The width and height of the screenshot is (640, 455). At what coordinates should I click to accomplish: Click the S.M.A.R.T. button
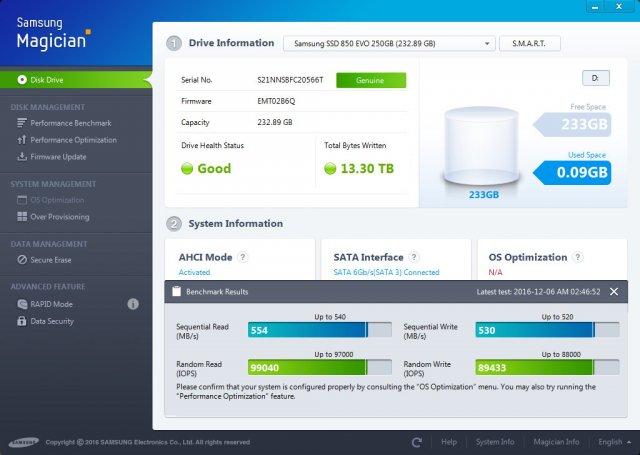point(530,44)
